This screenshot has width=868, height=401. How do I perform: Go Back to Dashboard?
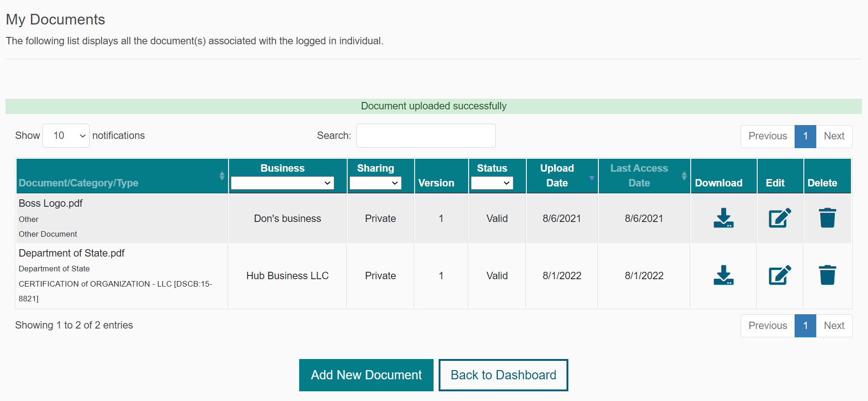click(x=503, y=375)
